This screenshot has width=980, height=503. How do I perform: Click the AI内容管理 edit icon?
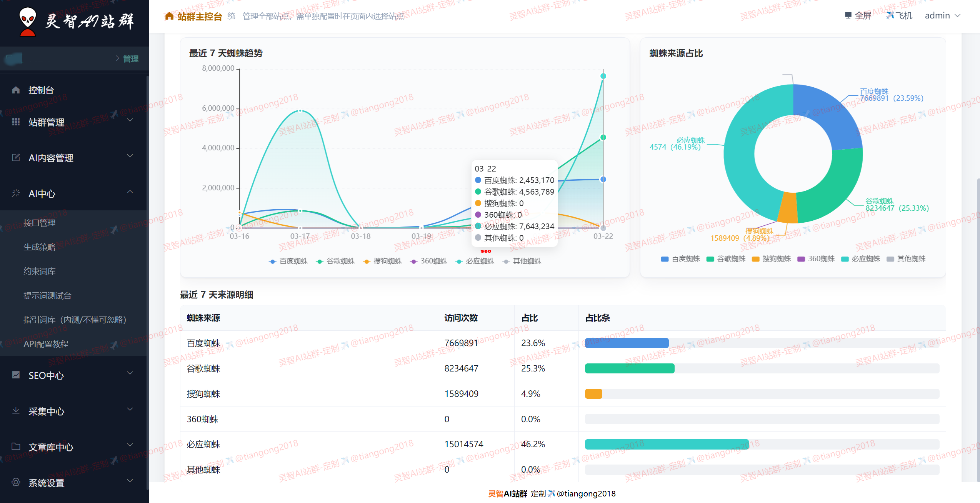[x=16, y=158]
